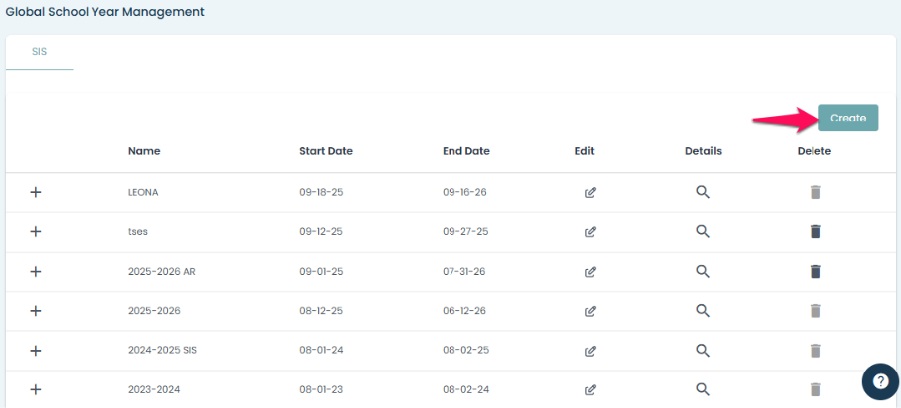Expand the 2025-2026 AR row
The image size is (901, 408).
point(36,271)
